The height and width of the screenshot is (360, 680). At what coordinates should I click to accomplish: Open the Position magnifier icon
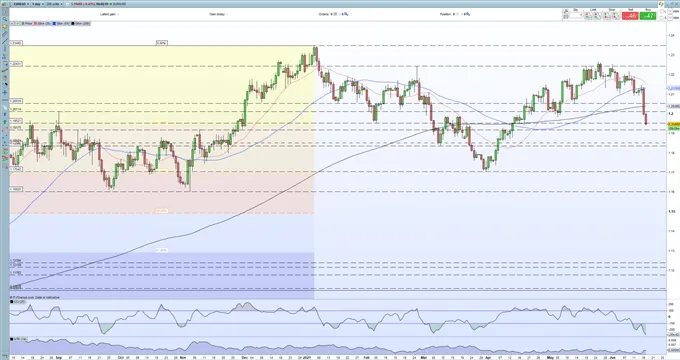(467, 14)
